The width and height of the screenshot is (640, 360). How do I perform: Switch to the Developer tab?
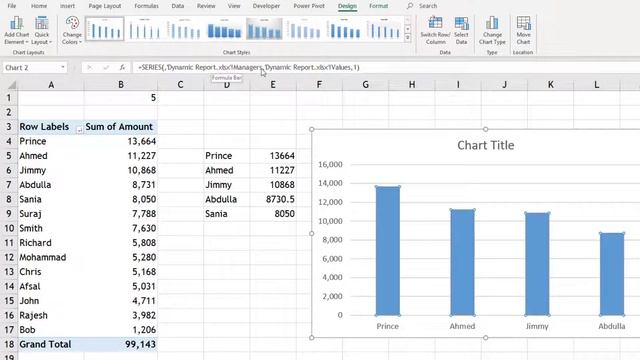click(266, 6)
